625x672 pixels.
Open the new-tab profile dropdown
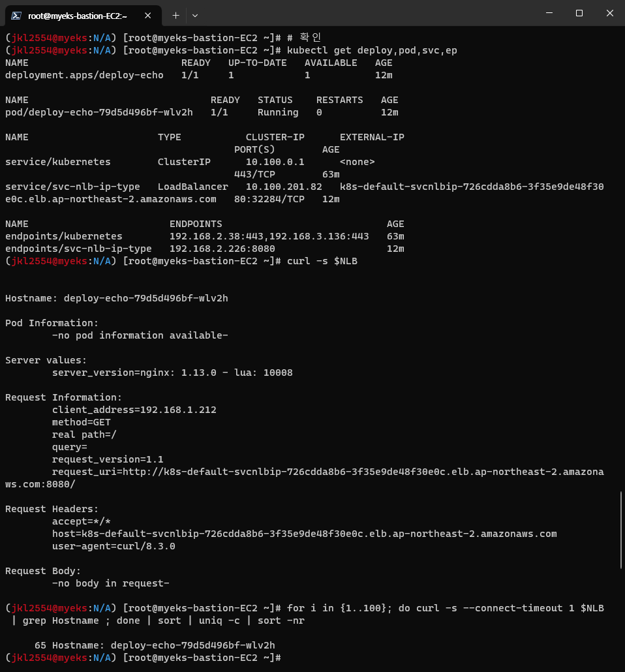coord(195,16)
